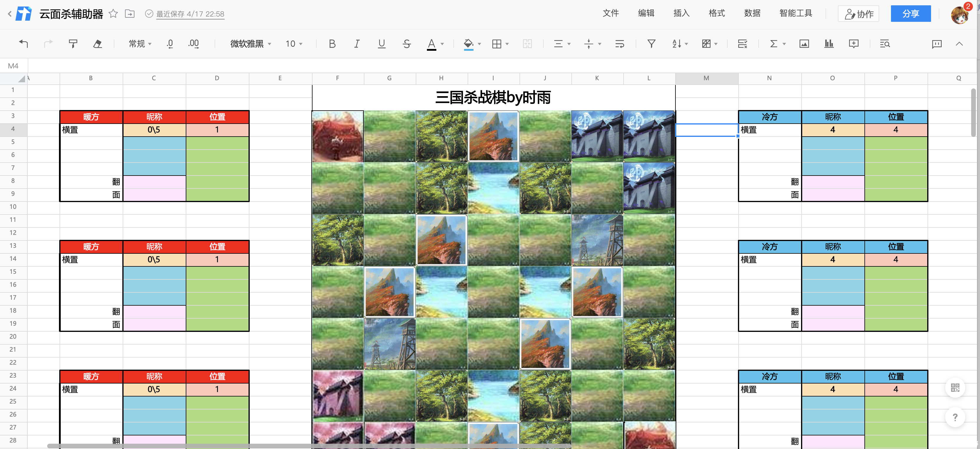
Task: Decrease decimal places
Action: [x=170, y=44]
